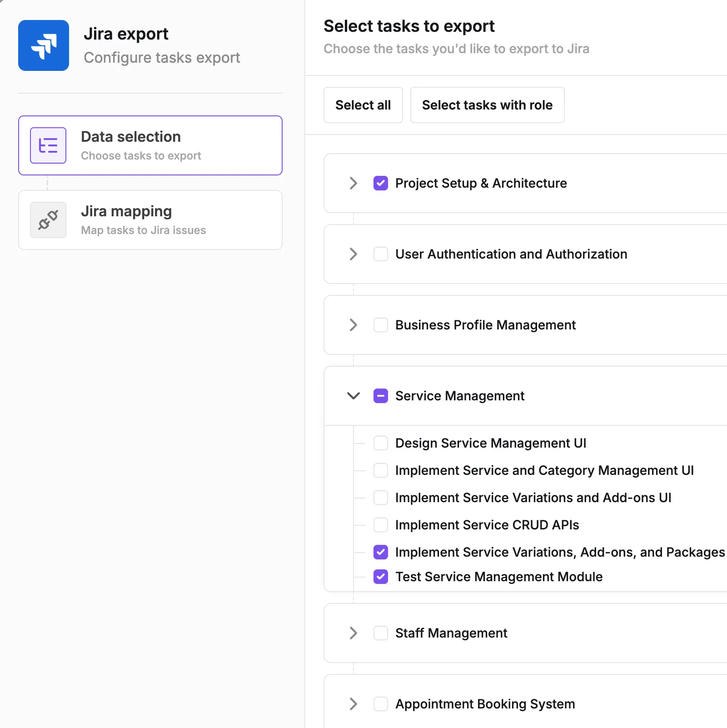Expand the Appointment Booking System group
The width and height of the screenshot is (727, 728).
[354, 704]
